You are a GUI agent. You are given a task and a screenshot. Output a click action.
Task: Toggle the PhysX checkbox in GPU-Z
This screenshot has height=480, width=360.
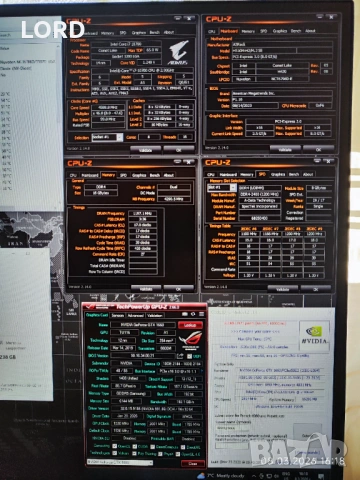(x=160, y=454)
